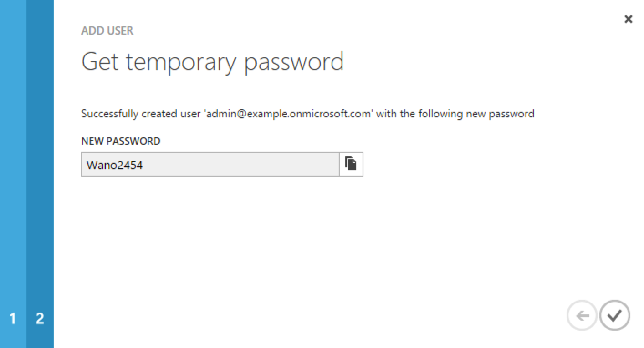Complete the wizard with the checkmark button
644x348 pixels.
point(615,315)
